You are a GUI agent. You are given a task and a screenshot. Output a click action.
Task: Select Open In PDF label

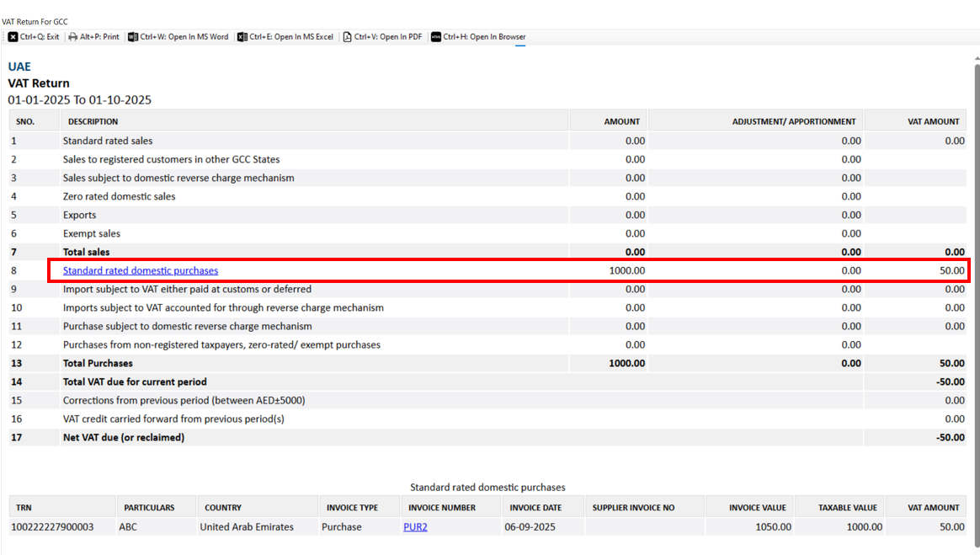click(388, 37)
